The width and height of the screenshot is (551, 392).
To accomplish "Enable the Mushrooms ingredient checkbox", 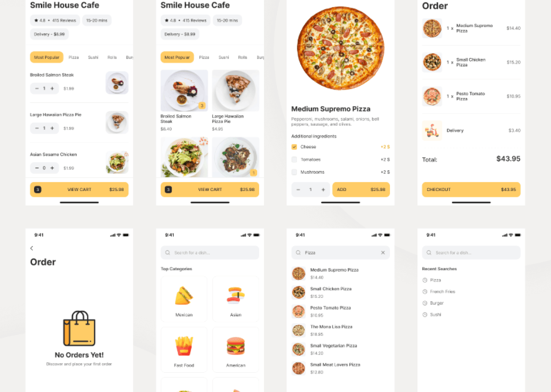I will [294, 172].
